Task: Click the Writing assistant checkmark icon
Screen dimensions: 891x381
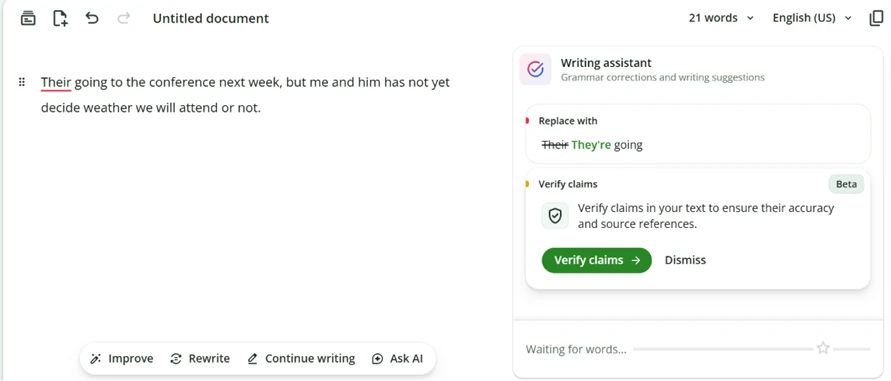Action: (535, 69)
